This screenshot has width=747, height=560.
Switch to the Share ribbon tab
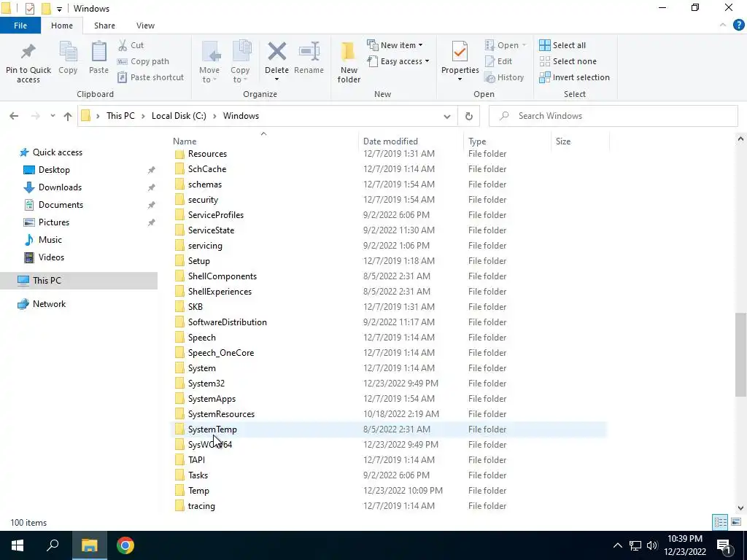tap(104, 26)
